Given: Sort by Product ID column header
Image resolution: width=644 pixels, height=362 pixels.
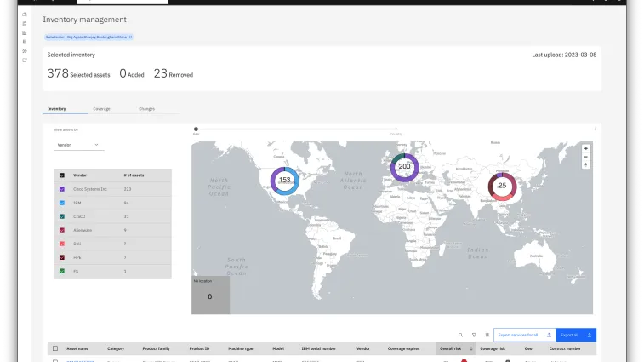Looking at the screenshot, I should coord(199,348).
